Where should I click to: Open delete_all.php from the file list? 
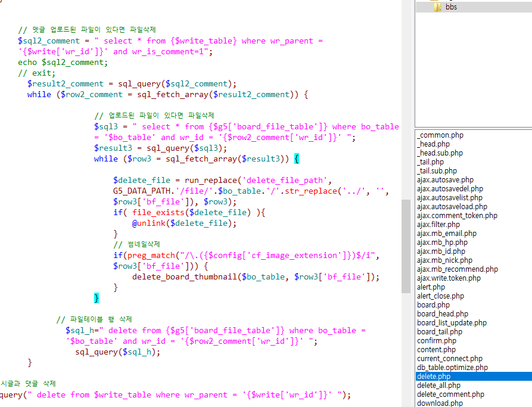[438, 386]
